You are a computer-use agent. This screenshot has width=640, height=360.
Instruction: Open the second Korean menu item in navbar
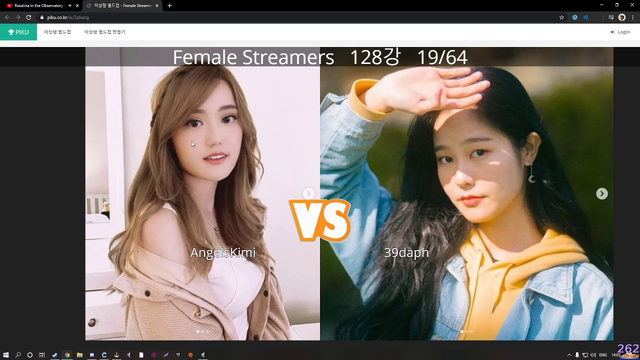point(105,32)
